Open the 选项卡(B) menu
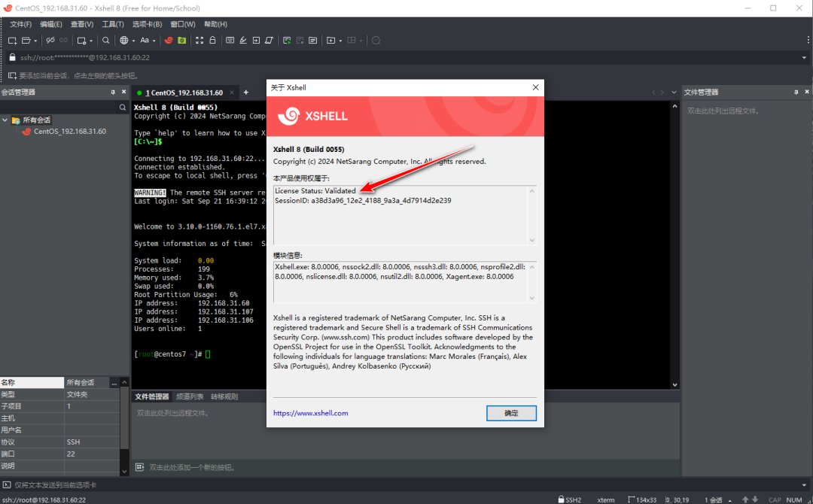Image resolution: width=813 pixels, height=504 pixels. [147, 24]
